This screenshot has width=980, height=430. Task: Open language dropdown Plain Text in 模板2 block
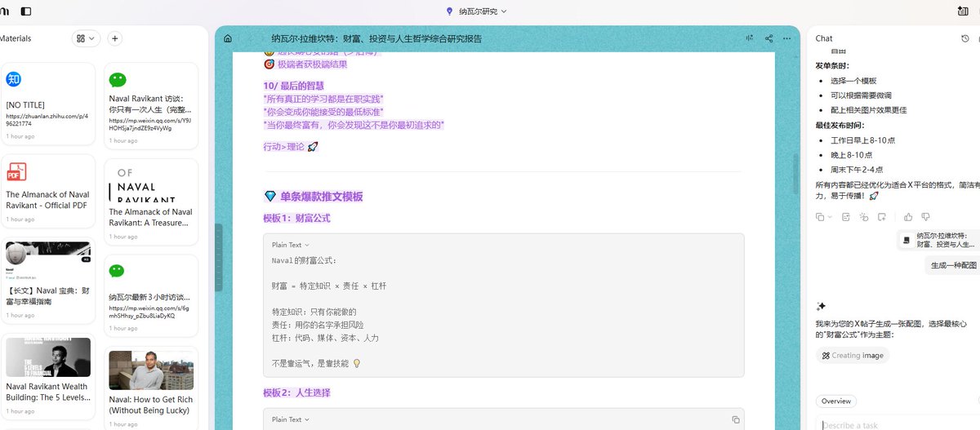point(291,419)
